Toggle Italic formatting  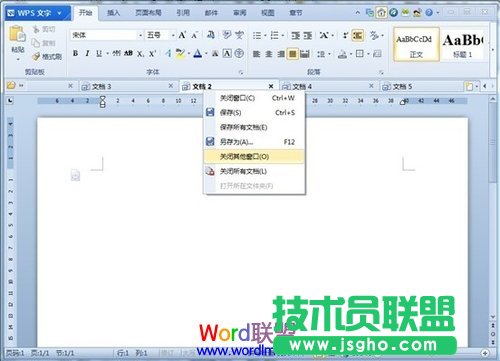87,53
